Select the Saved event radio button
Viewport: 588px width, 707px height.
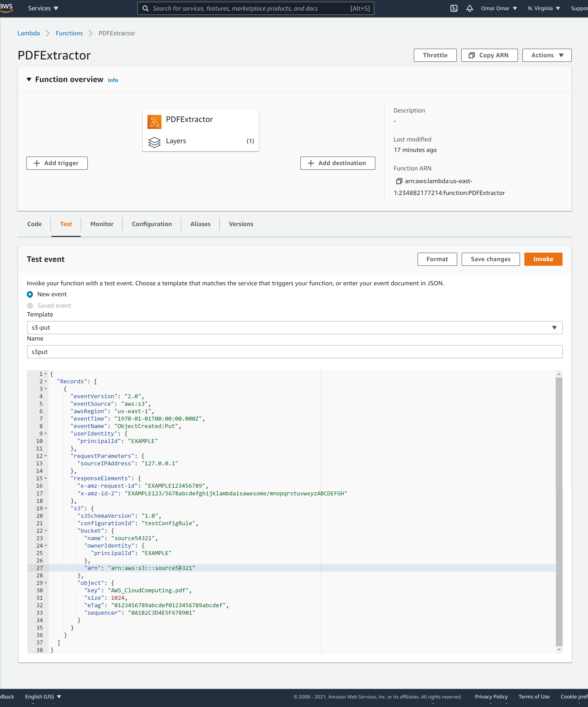30,305
